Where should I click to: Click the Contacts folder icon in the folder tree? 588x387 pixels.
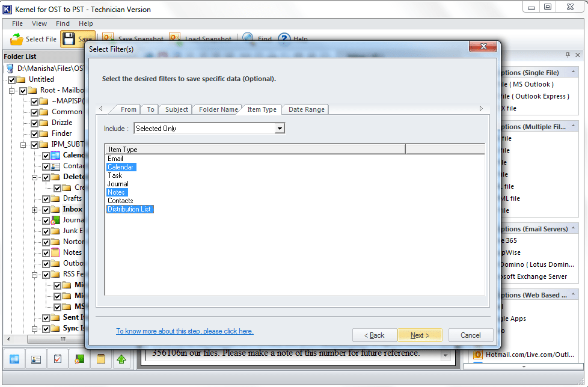point(55,166)
